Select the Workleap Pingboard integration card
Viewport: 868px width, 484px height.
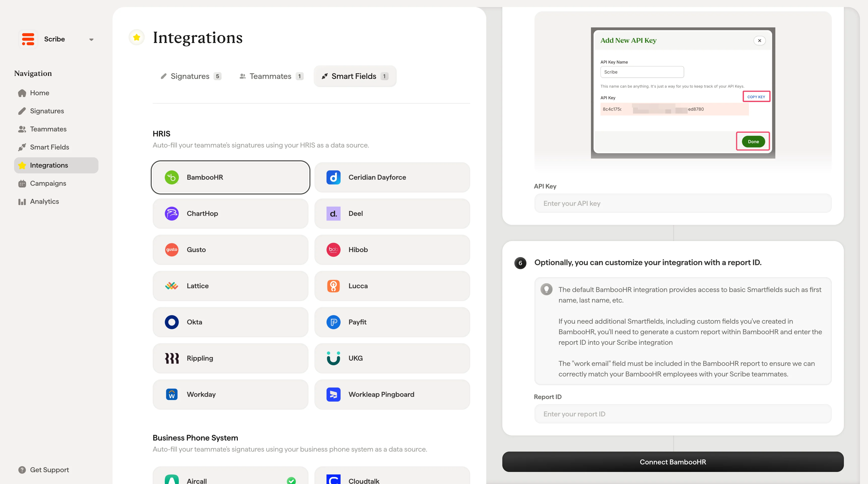392,394
